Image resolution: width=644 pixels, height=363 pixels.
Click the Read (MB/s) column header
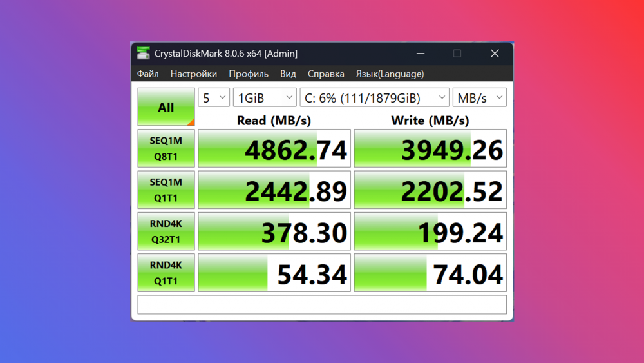[x=274, y=121]
